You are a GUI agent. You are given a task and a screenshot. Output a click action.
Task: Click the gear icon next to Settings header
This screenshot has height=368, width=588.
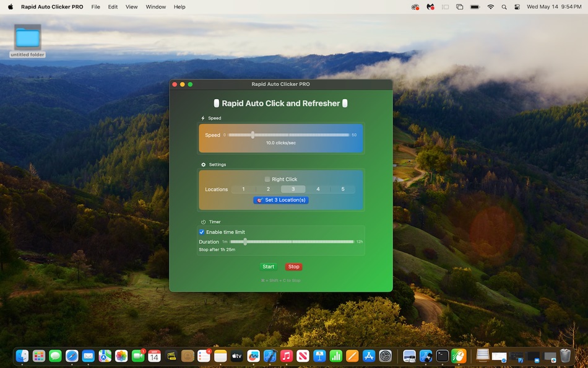[x=202, y=164]
